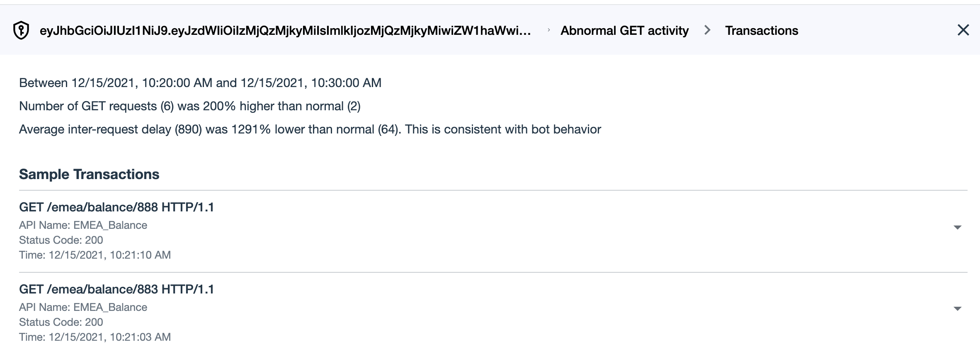Click the 10:20–10:30 AM date range text
Image resolution: width=980 pixels, height=354 pixels.
[x=200, y=83]
